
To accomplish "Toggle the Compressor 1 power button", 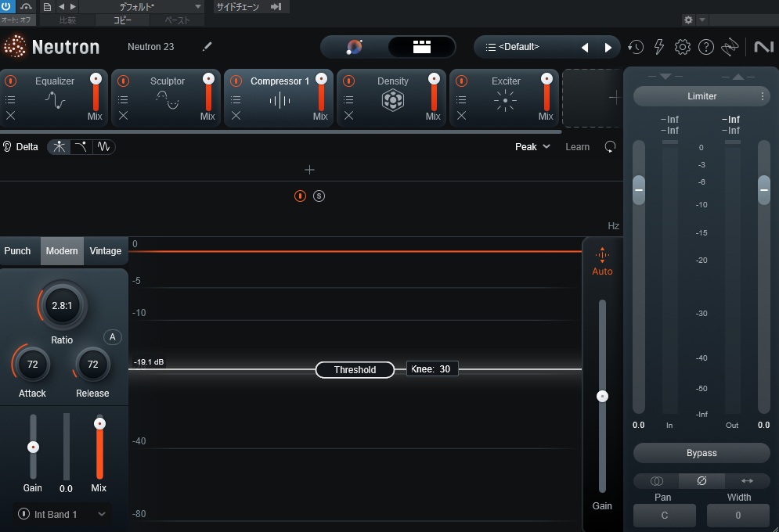I will tap(236, 81).
